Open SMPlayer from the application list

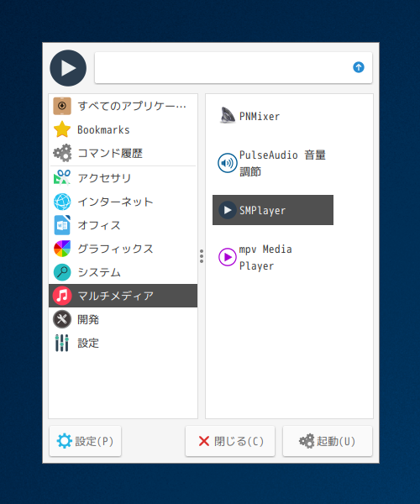pos(273,210)
